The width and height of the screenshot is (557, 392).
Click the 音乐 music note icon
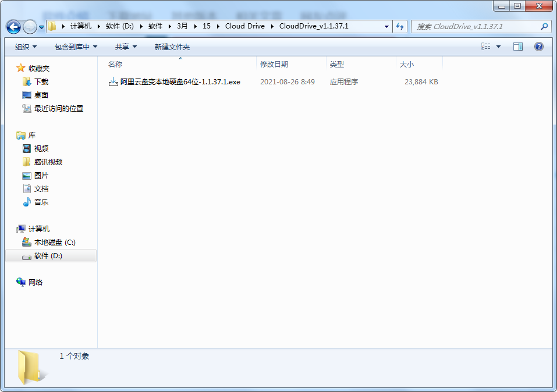(x=27, y=202)
